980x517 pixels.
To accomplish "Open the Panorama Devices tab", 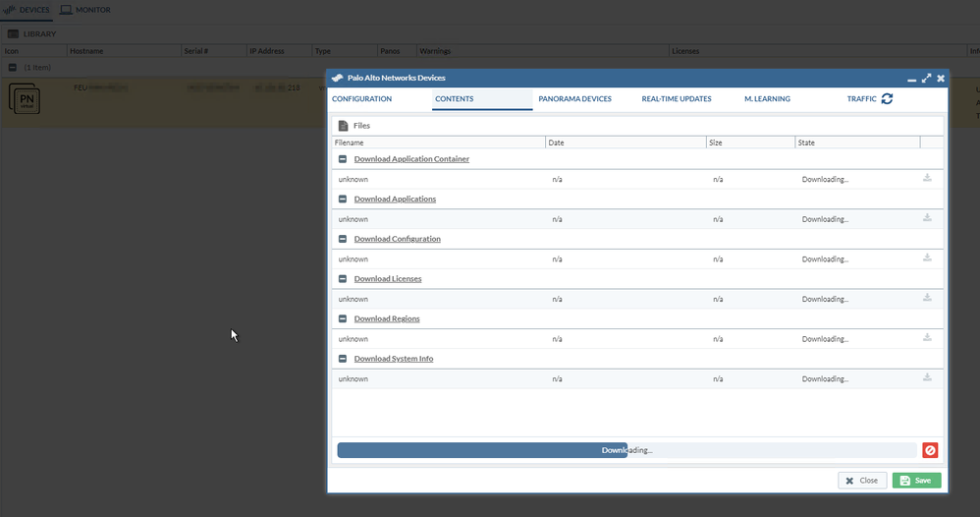I will [574, 99].
